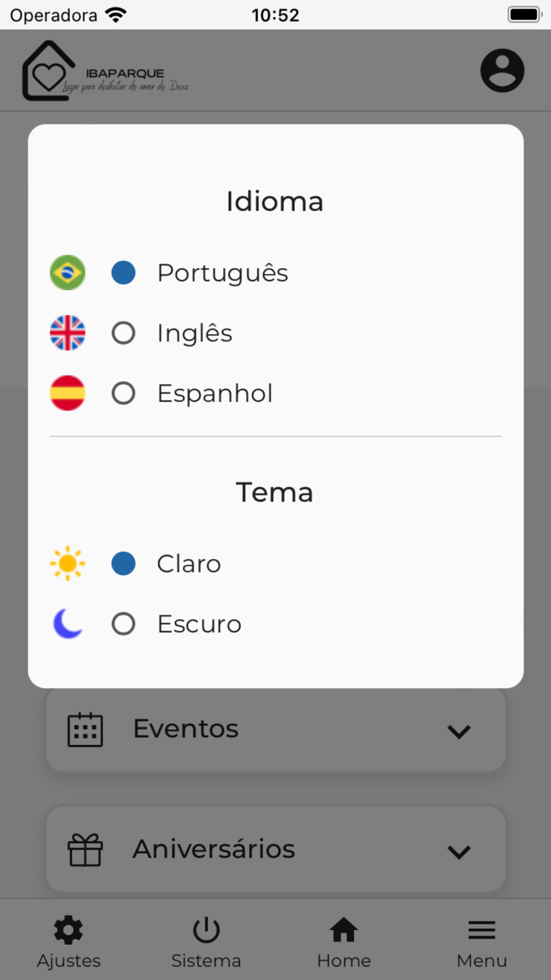The height and width of the screenshot is (980, 551).
Task: Open the Menu tab
Action: pyautogui.click(x=482, y=941)
